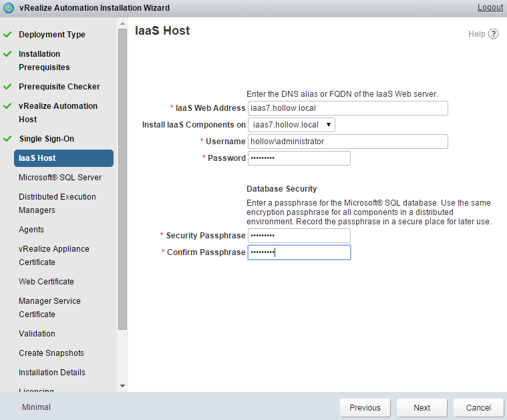Cancel the installation wizard
Image resolution: width=507 pixels, height=420 pixels.
478,407
